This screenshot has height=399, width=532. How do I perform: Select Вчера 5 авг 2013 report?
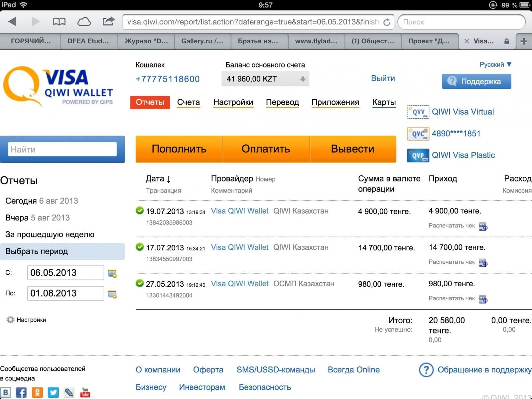click(38, 218)
